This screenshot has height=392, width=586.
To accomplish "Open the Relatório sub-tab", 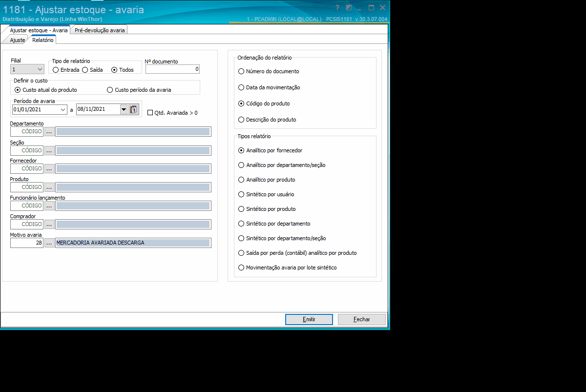I will click(43, 40).
